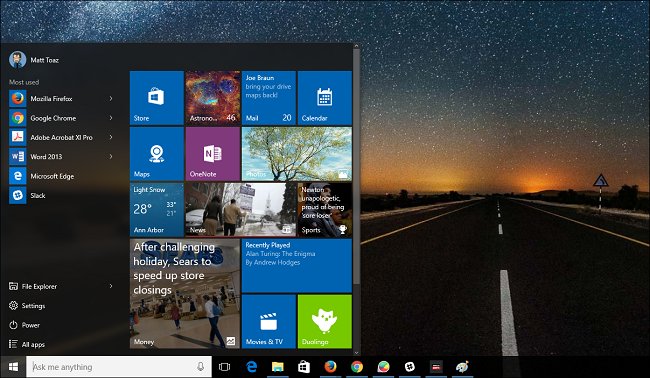650x378 pixels.
Task: Launch the Movies & TV tile
Action: point(269,322)
